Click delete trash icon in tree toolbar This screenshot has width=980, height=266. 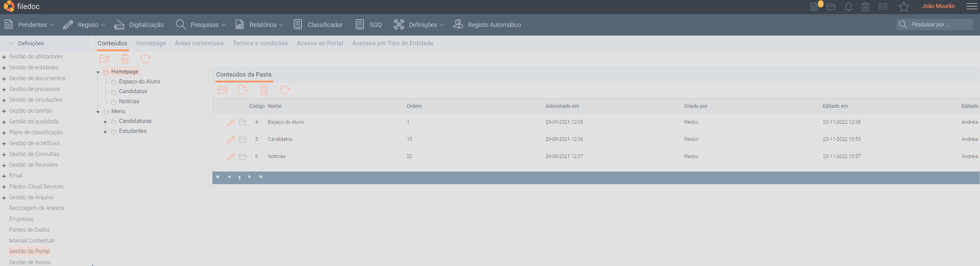125,59
